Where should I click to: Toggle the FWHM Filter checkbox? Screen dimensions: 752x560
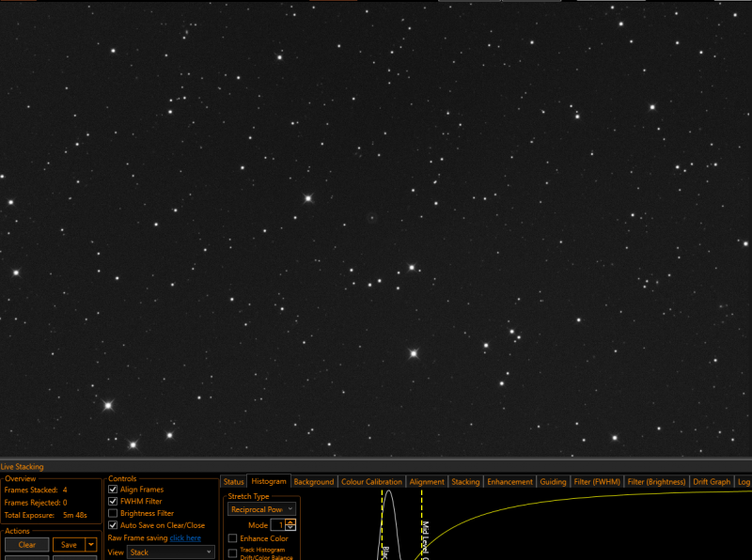click(x=113, y=501)
